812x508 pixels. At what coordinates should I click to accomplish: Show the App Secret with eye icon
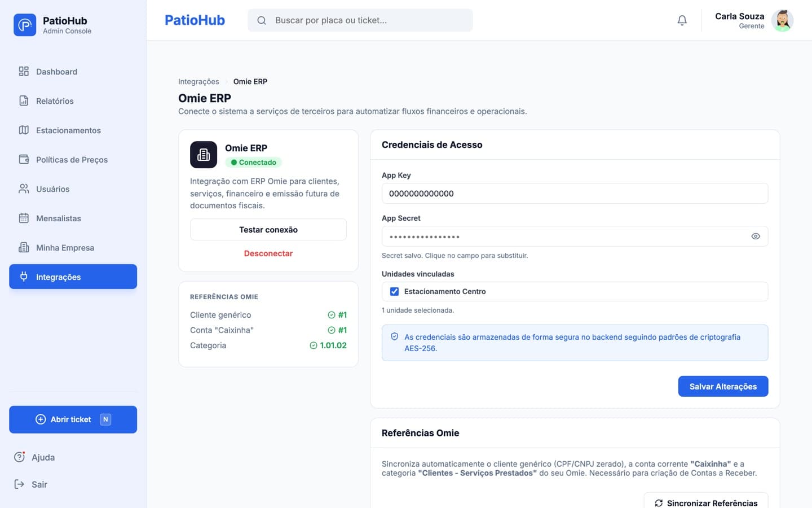tap(756, 237)
